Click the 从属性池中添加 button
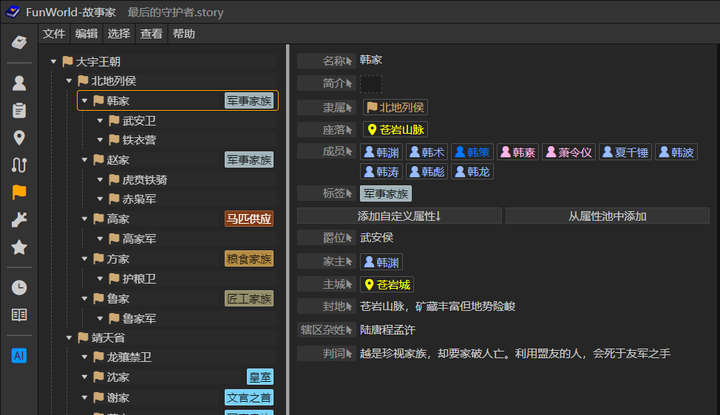 607,216
